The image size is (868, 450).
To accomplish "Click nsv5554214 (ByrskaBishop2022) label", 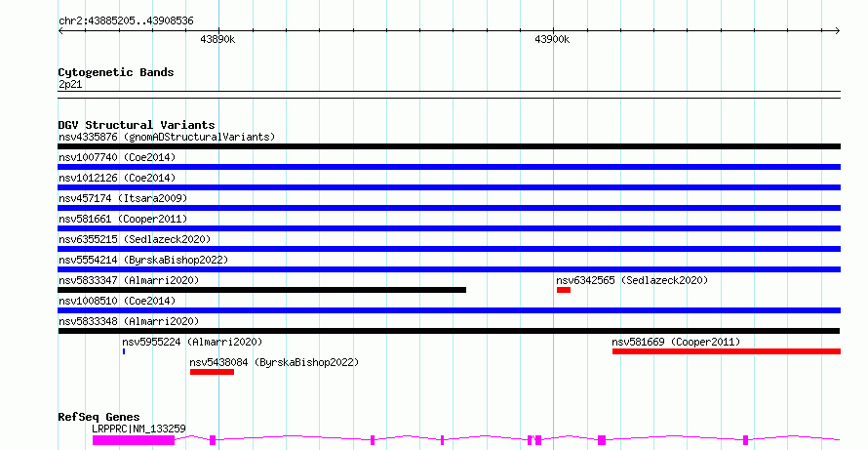I will (x=143, y=260).
